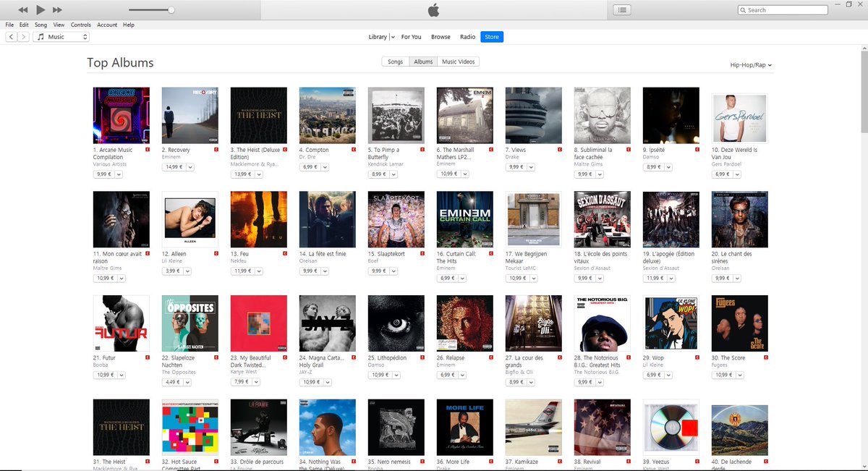Select the Music Videos segment
The width and height of the screenshot is (868, 471).
[458, 61]
